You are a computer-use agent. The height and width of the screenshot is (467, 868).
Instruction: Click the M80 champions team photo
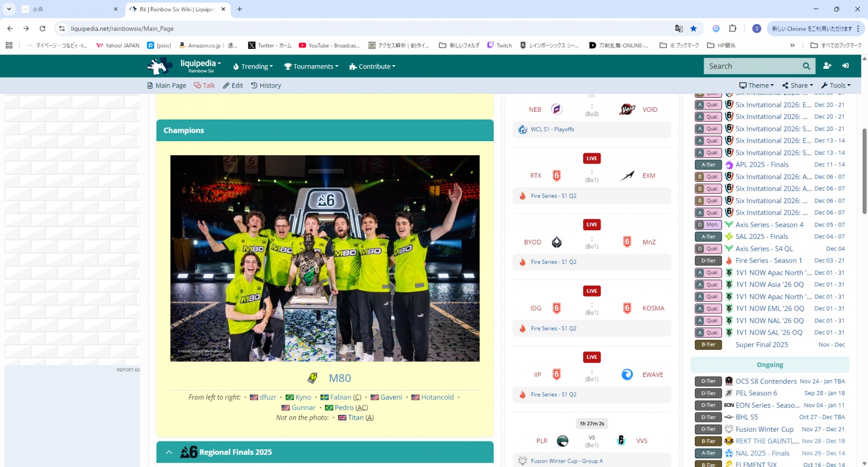[x=324, y=258]
